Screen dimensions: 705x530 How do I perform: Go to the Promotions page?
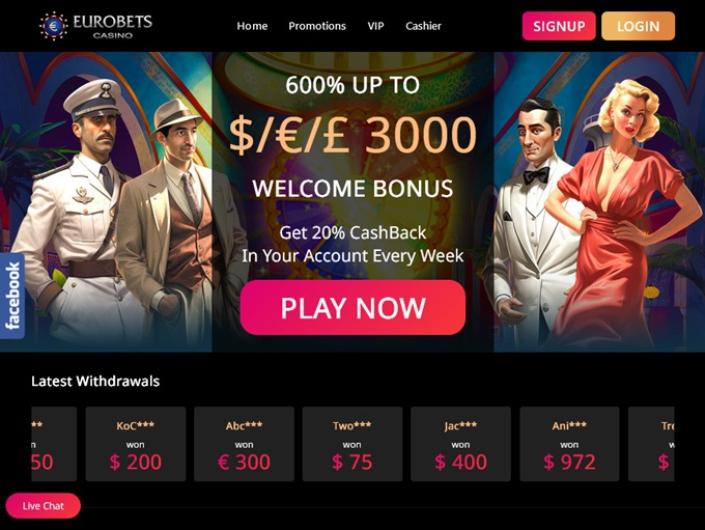click(317, 26)
